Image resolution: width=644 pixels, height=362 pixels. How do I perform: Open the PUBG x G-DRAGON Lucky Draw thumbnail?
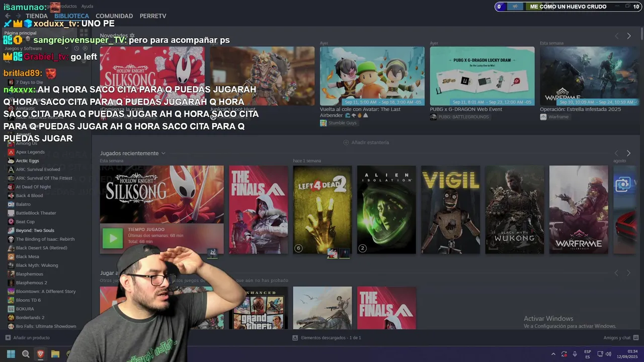point(482,76)
